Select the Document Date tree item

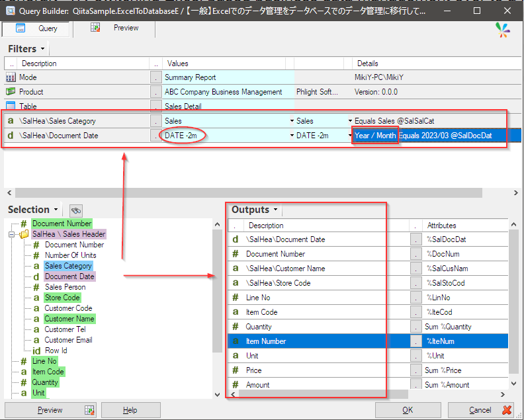69,276
